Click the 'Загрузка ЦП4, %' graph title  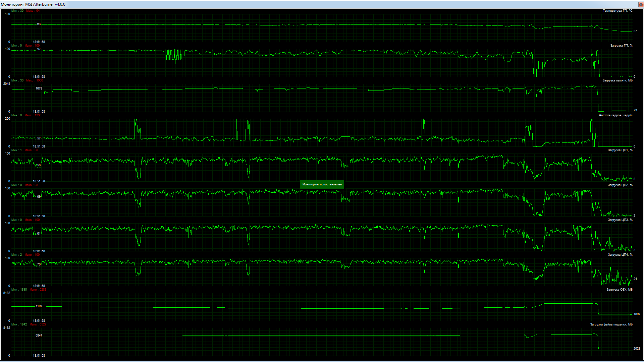pos(620,255)
